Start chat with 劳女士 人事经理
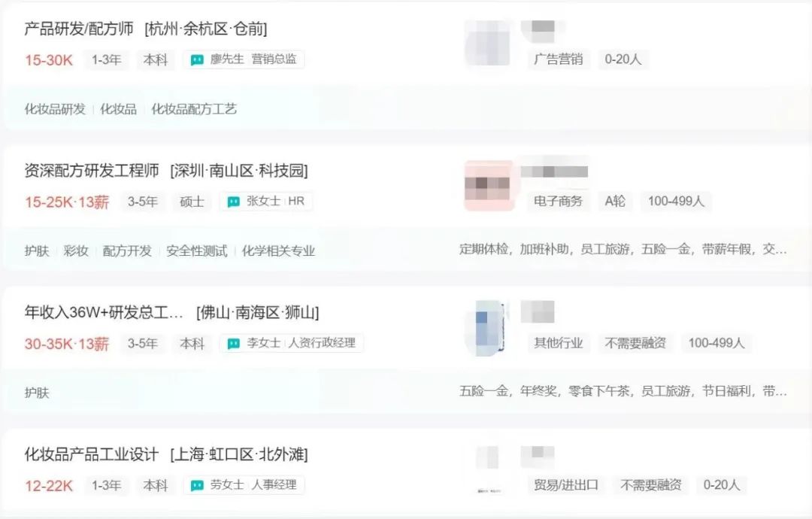This screenshot has width=812, height=519. pos(197,486)
